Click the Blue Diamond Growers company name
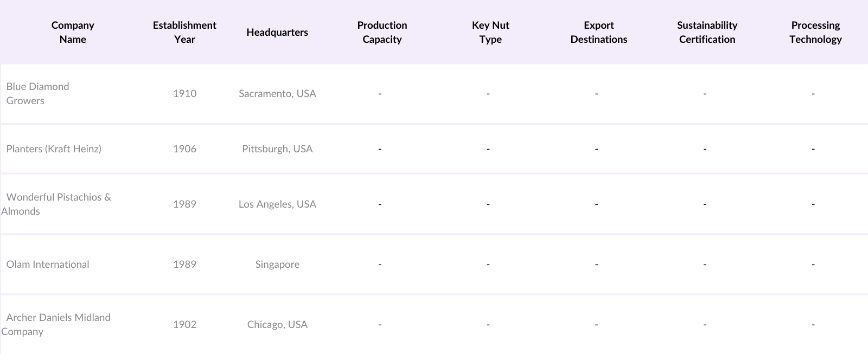 [x=38, y=93]
